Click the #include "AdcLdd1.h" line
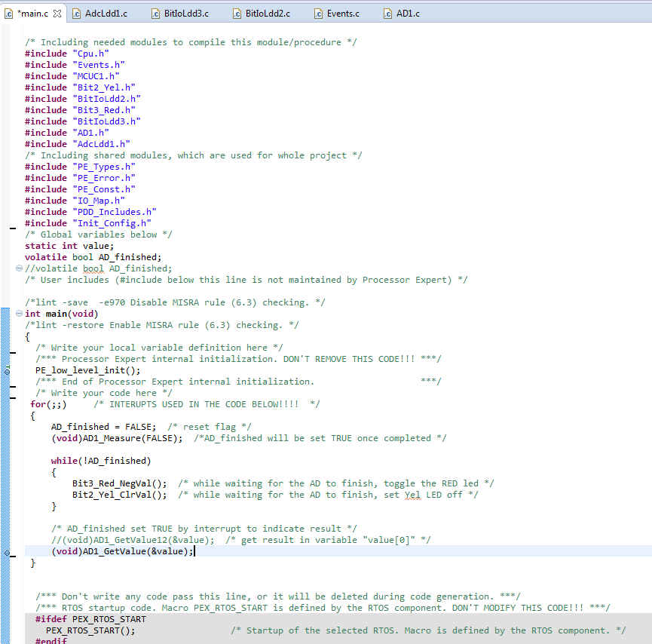652x644 pixels. (78, 144)
